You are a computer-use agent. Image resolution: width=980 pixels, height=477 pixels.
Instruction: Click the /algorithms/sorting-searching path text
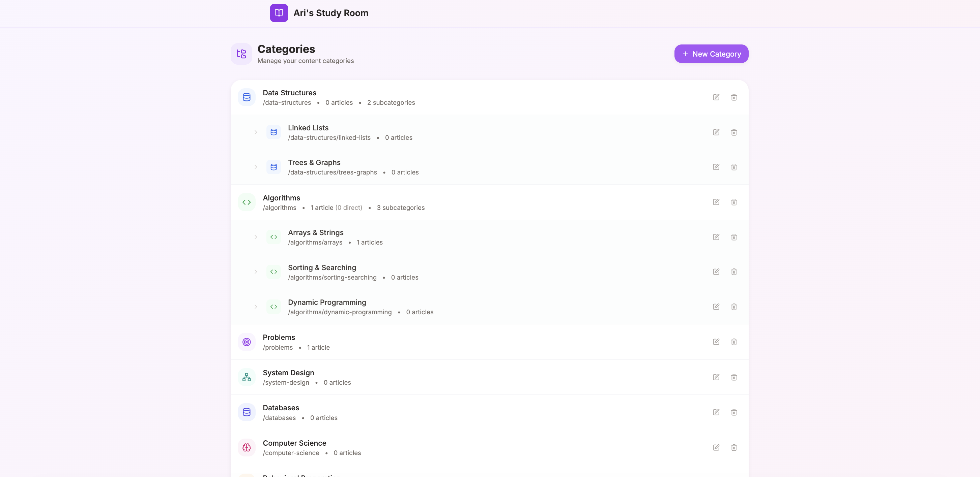(332, 277)
